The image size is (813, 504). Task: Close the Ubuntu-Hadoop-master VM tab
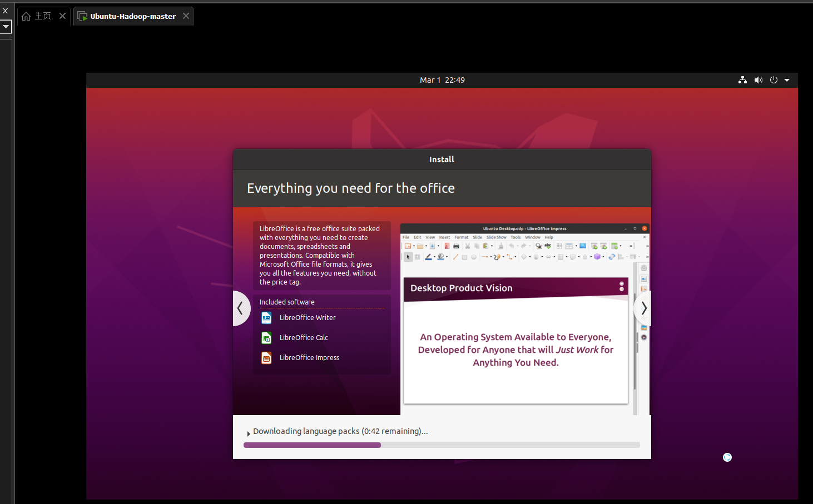point(186,16)
